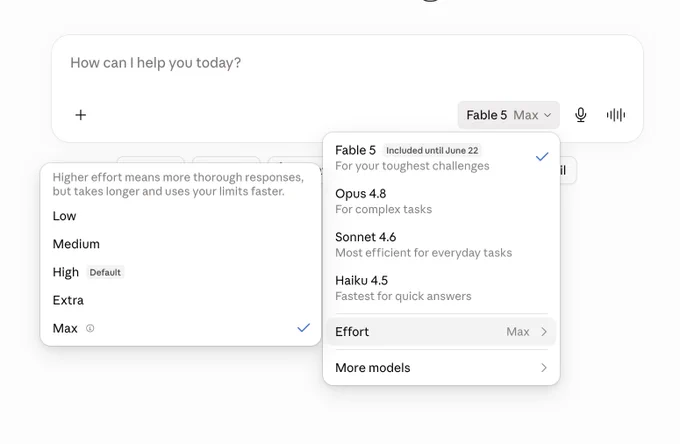Set effort to Extra

tap(180, 300)
